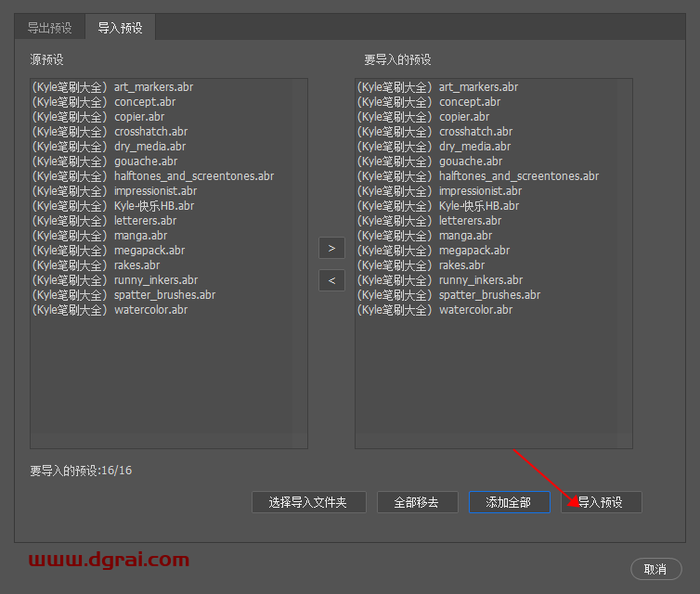Screen dimensions: 700x594
Task: Select spatter_brushes.abr in source presets list
Action: tap(123, 294)
